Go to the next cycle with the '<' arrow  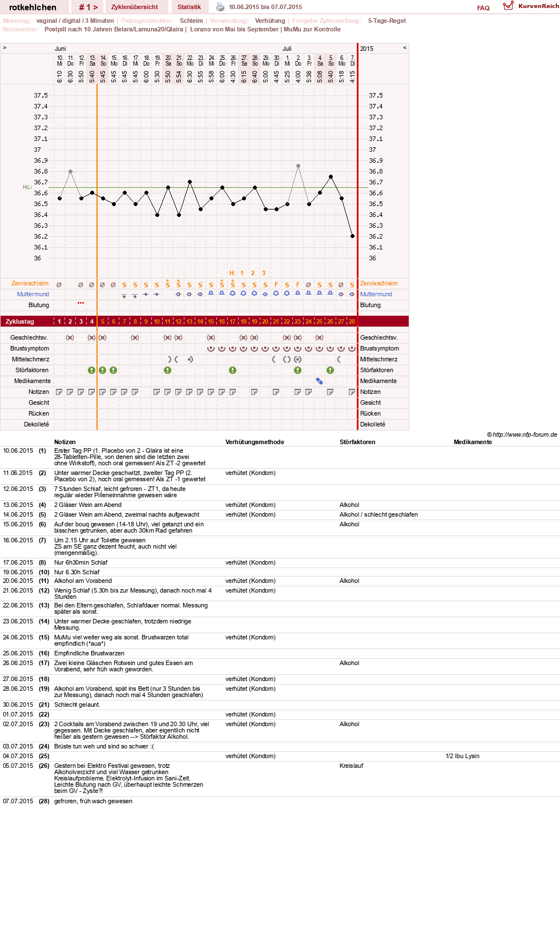405,48
